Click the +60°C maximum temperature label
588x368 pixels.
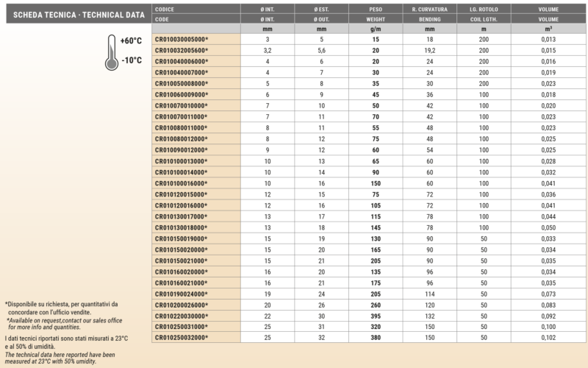tap(131, 40)
